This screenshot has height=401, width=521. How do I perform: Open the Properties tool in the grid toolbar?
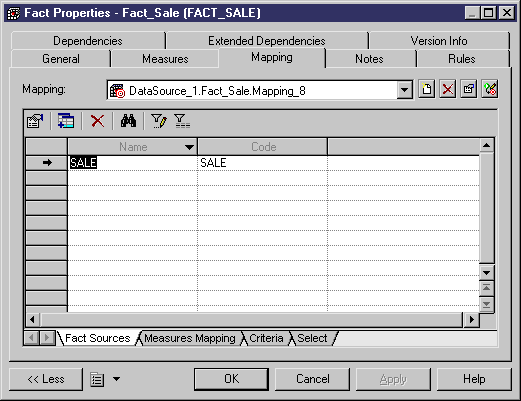35,121
